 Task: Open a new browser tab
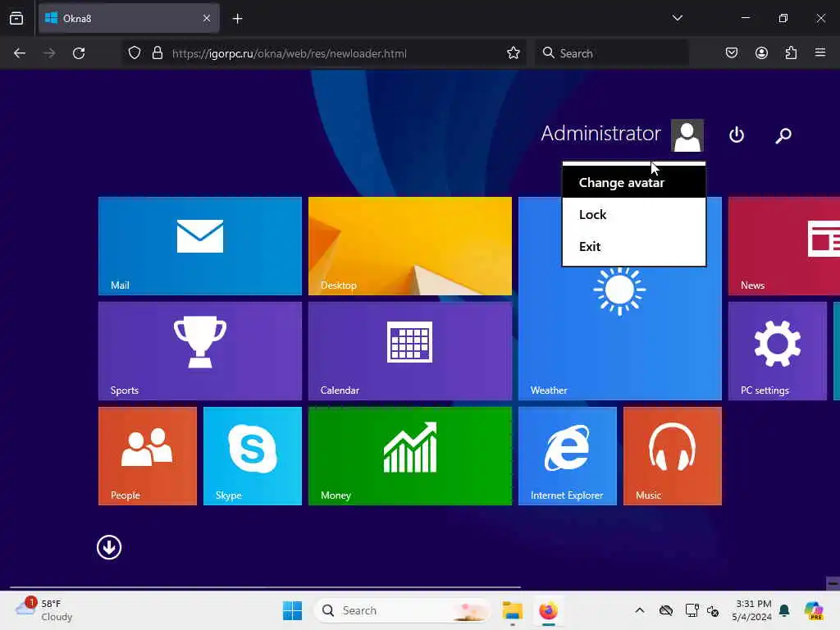(x=237, y=19)
